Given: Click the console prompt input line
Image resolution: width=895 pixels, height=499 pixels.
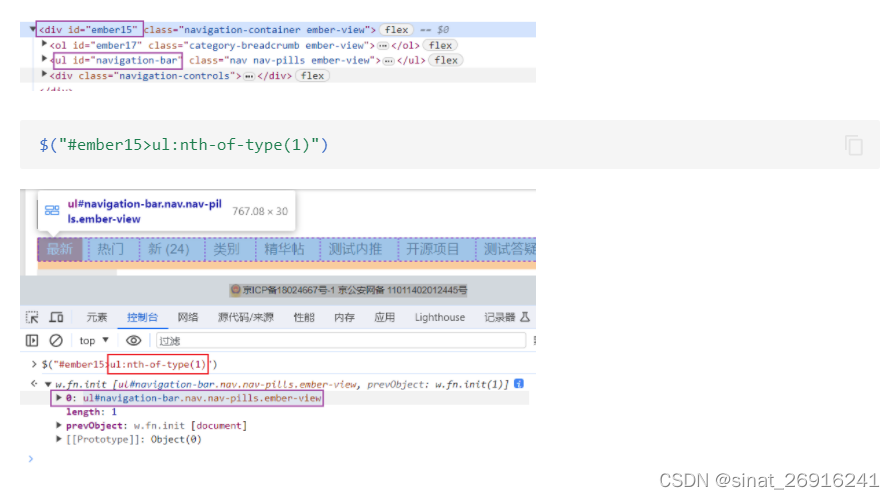Looking at the screenshot, I should (x=280, y=458).
